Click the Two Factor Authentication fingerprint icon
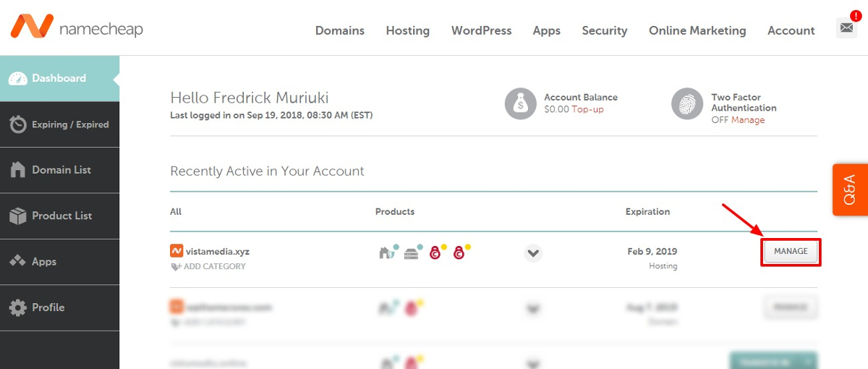The image size is (868, 369). click(x=686, y=103)
